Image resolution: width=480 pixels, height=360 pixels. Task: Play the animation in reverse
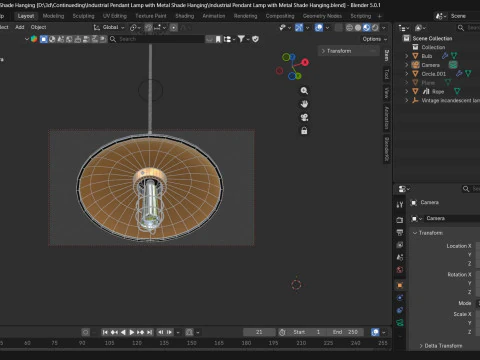(123, 332)
